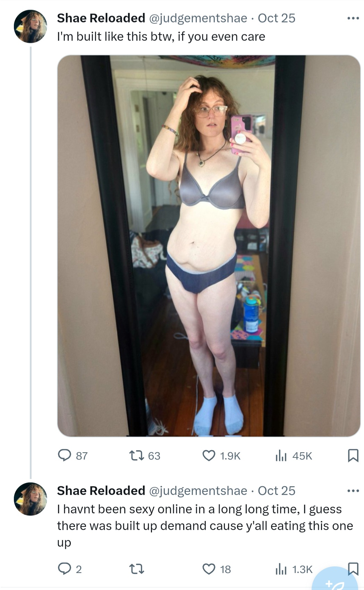Open second tweet's profile avatar

pos(31,499)
